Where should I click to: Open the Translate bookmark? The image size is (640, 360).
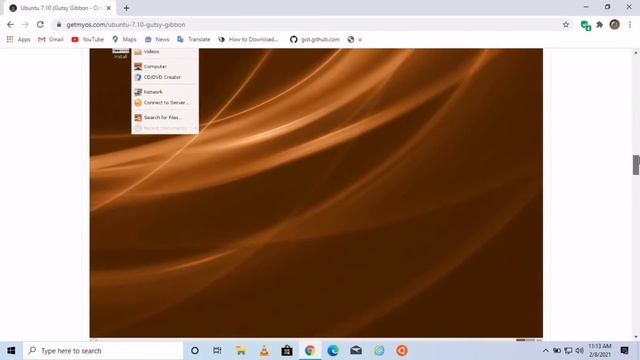193,39
